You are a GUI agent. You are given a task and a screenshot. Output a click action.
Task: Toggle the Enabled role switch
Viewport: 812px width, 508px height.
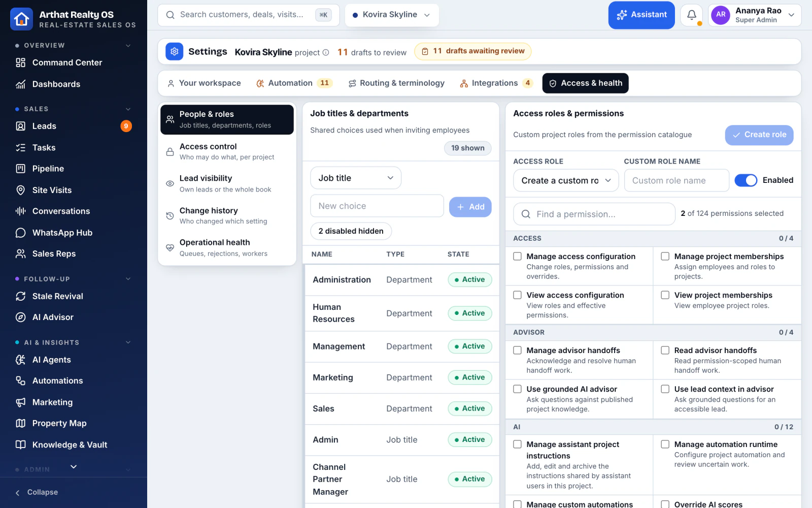click(x=746, y=180)
